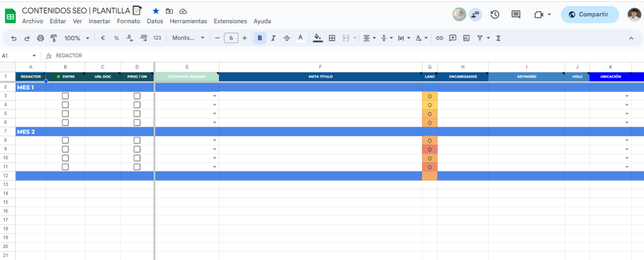Toggle italic text formatting
644x260 pixels.
pyautogui.click(x=273, y=38)
